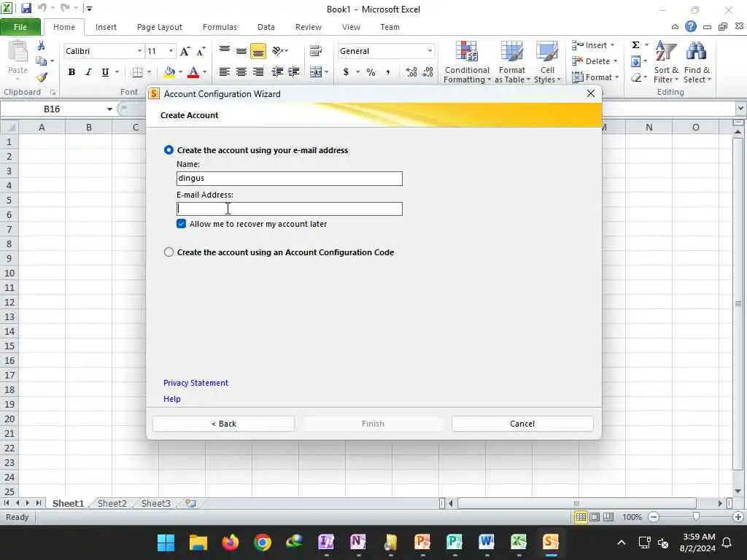Screen dimensions: 747x560
Task: Open the General number format dropdown
Action: click(x=430, y=51)
